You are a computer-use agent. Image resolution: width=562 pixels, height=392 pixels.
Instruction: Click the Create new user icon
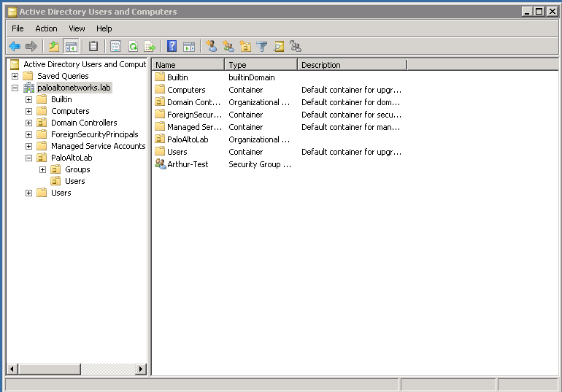tap(212, 47)
